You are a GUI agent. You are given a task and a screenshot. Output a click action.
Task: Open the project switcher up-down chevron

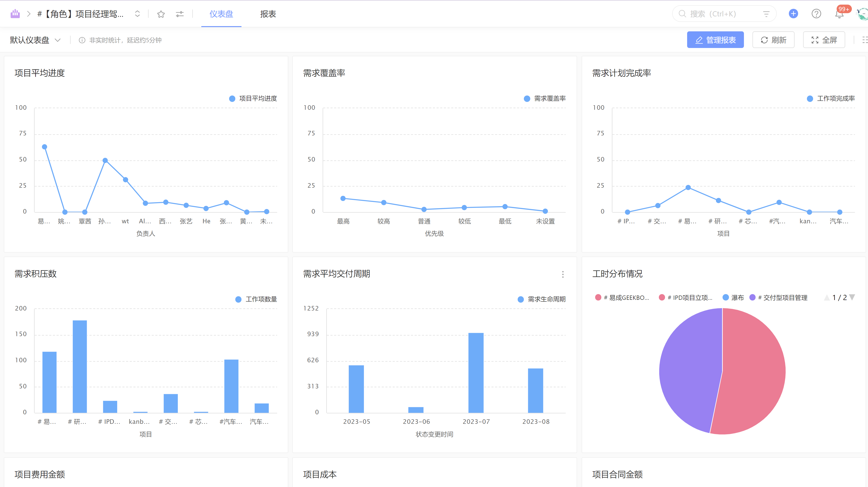click(137, 14)
